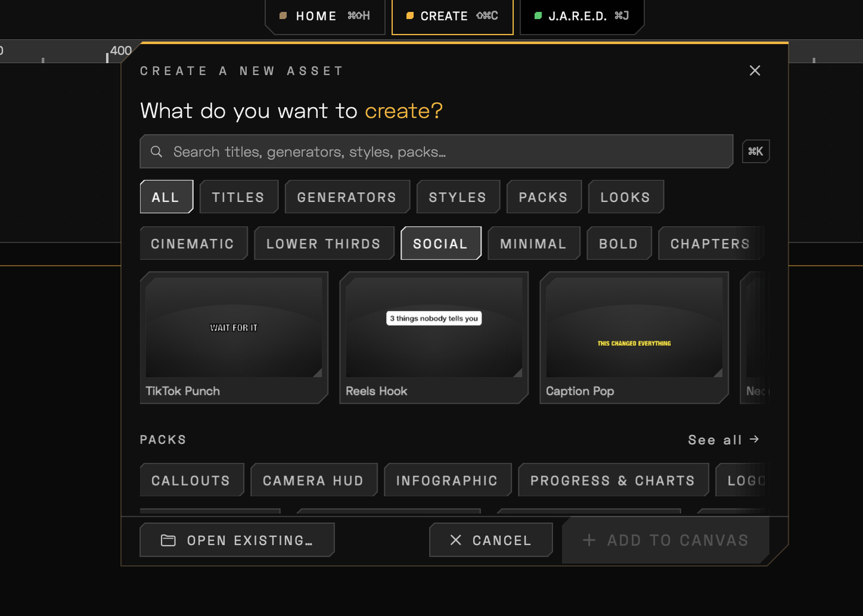Filter by LOOKS
This screenshot has height=616, width=863.
(626, 197)
